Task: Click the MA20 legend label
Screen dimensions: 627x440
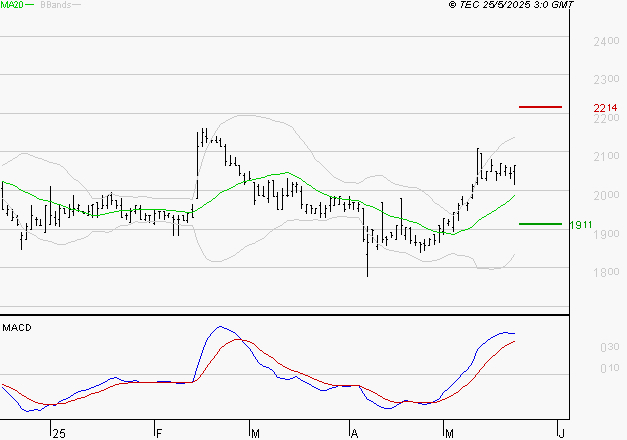Action: tap(11, 5)
